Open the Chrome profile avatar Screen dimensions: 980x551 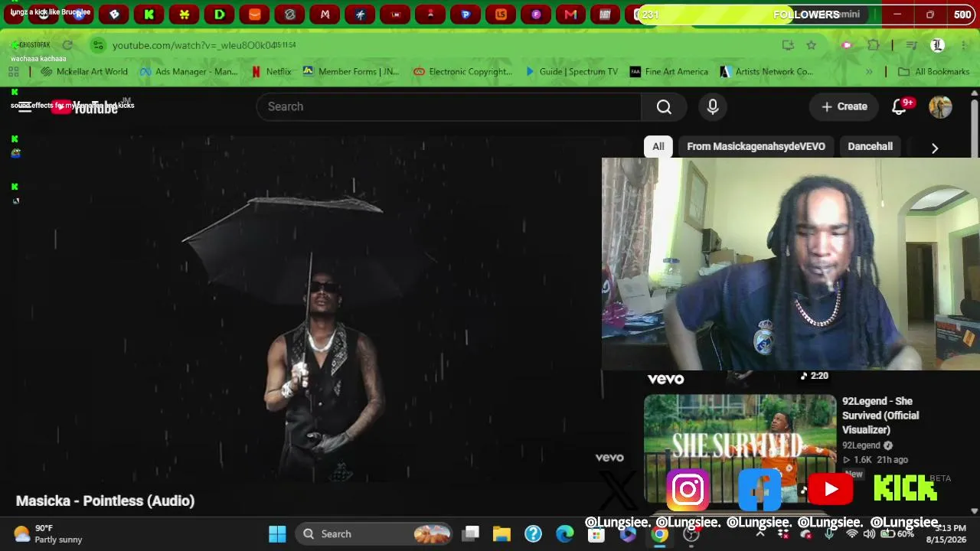point(937,45)
